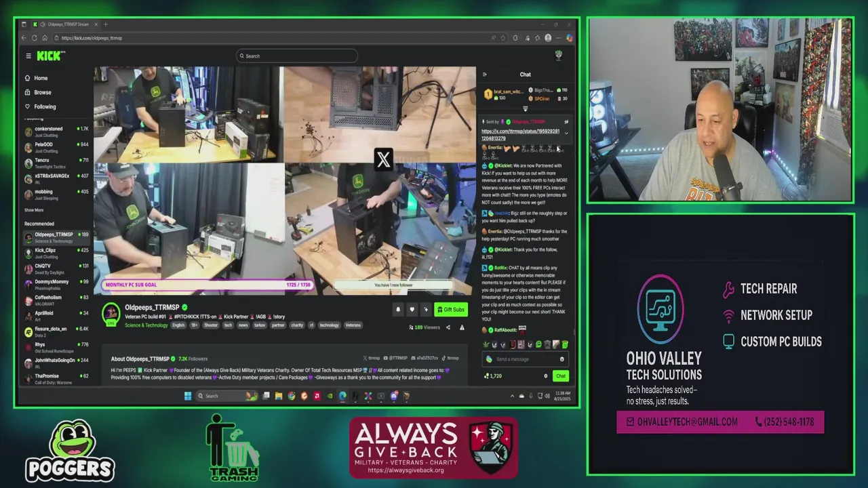Open the PelaGOD channel
The width and height of the screenshot is (868, 488).
pyautogui.click(x=56, y=146)
